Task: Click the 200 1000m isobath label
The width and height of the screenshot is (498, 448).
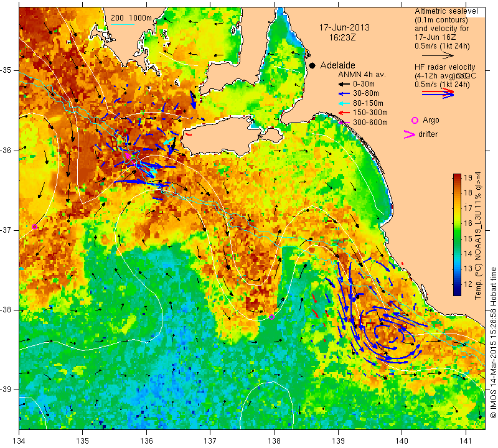Action: coord(131,18)
